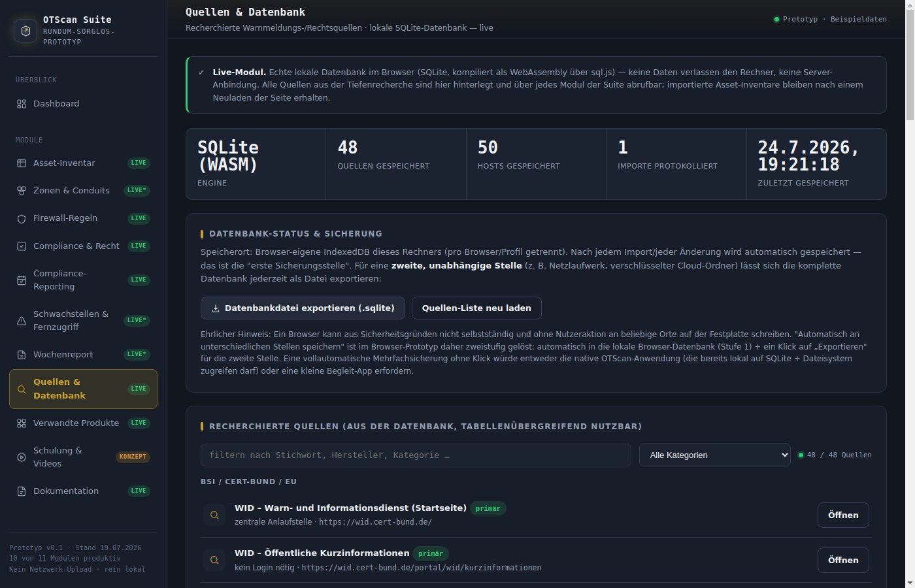This screenshot has height=588, width=915.
Task: Click Datenbankdatei exportieren (.sqlite) button
Action: coord(303,308)
